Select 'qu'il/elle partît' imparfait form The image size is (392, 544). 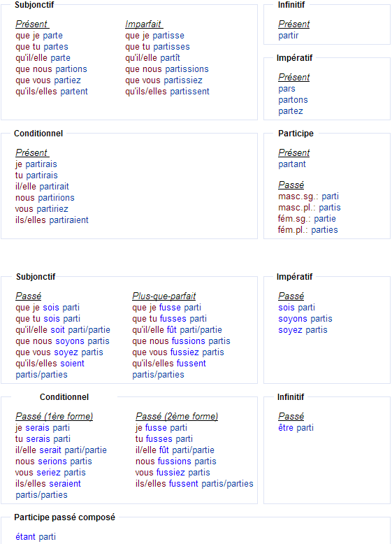pos(152,58)
